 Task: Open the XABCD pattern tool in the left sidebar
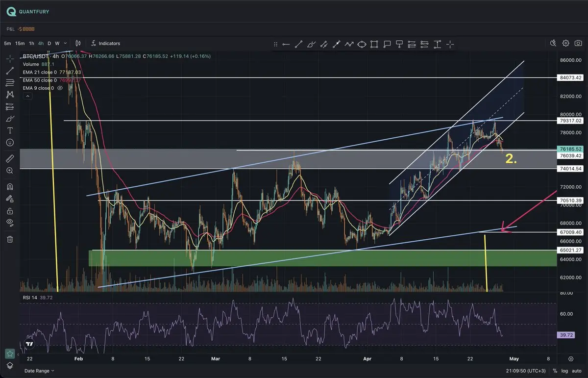point(10,94)
